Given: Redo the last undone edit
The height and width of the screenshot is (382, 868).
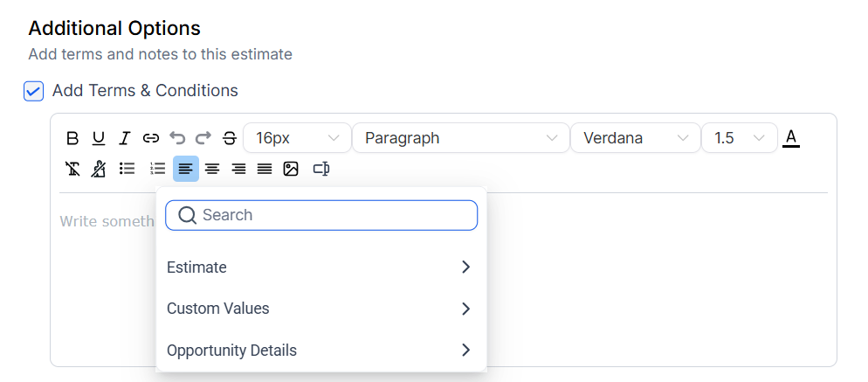Looking at the screenshot, I should pos(203,138).
